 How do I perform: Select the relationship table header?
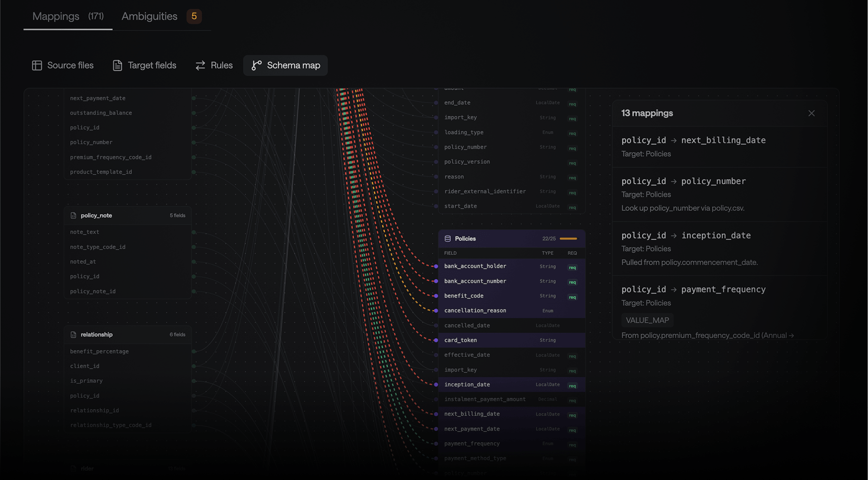click(x=128, y=335)
